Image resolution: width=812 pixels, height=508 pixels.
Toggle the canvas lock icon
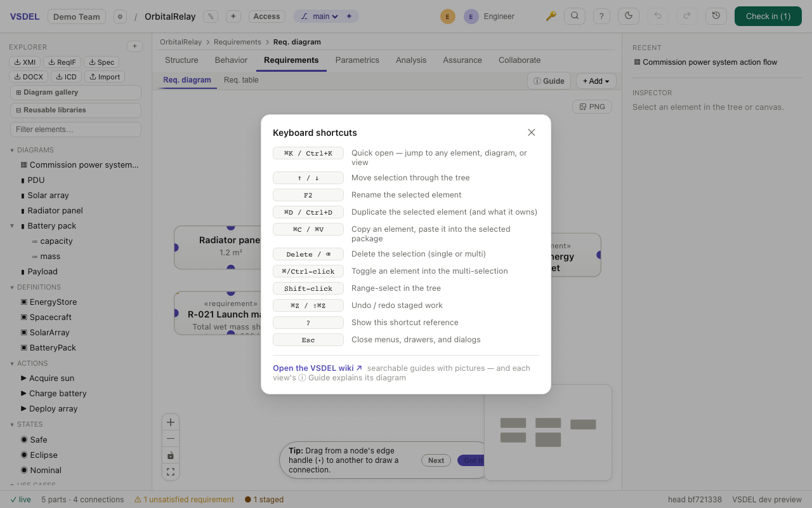(x=171, y=455)
